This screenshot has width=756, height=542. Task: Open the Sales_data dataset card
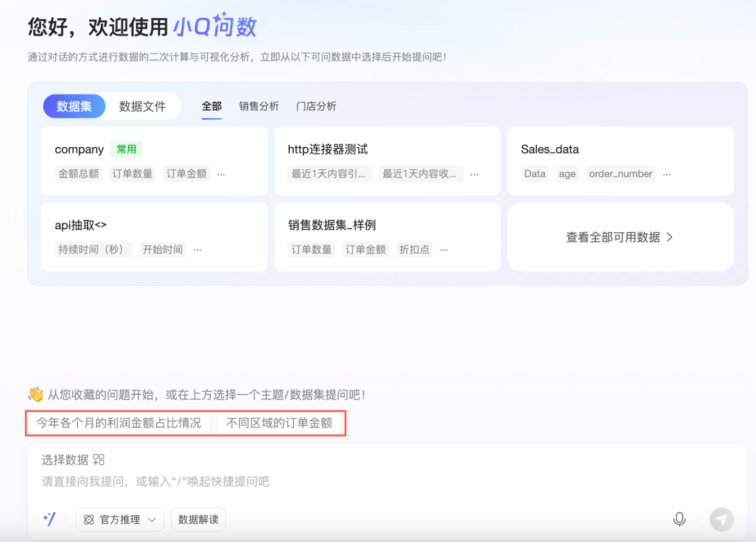(620, 161)
